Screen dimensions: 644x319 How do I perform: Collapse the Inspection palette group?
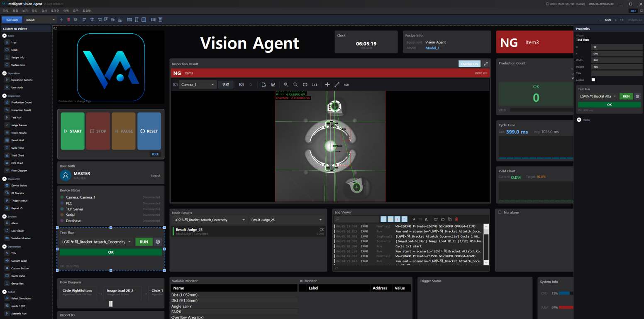5,96
